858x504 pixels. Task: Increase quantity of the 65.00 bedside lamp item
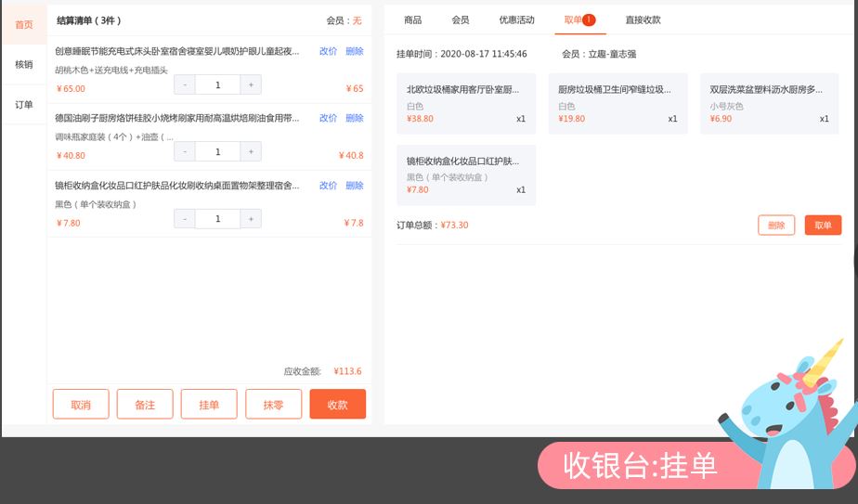250,84
